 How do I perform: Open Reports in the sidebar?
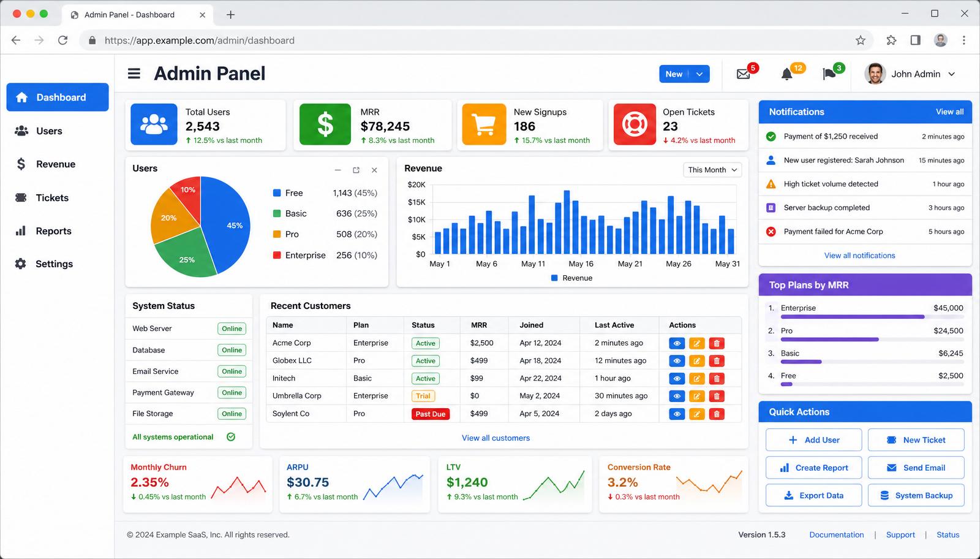click(x=58, y=231)
